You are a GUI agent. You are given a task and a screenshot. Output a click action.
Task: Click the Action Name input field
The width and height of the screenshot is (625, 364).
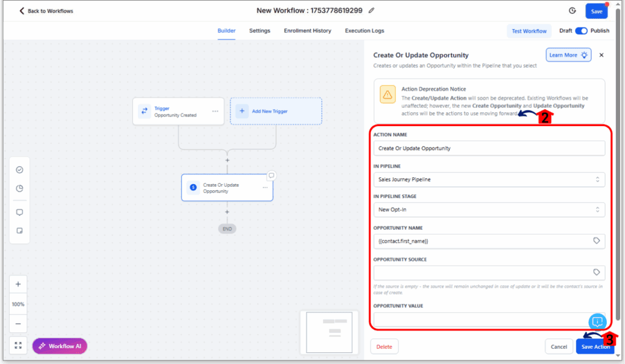coord(489,148)
